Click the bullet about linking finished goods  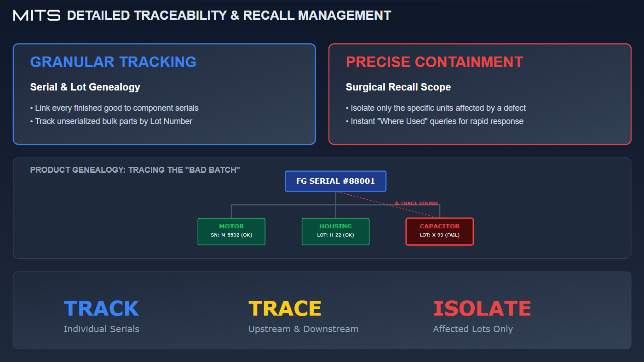pyautogui.click(x=114, y=108)
